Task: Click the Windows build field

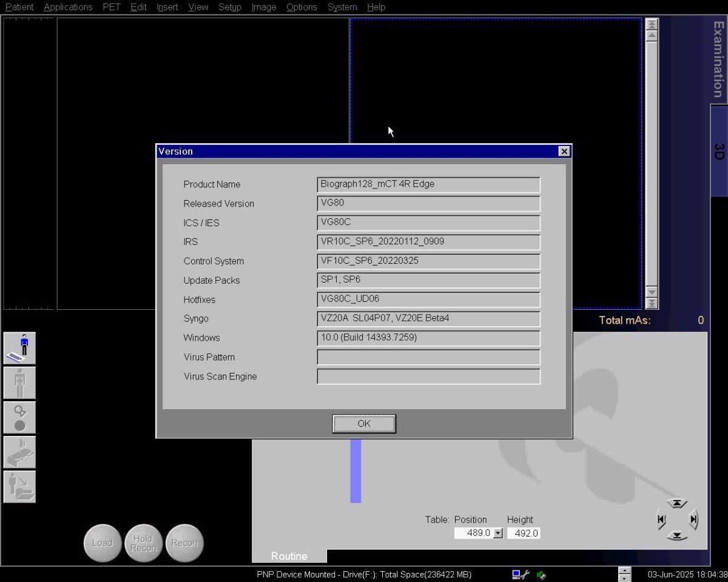Action: coord(428,338)
